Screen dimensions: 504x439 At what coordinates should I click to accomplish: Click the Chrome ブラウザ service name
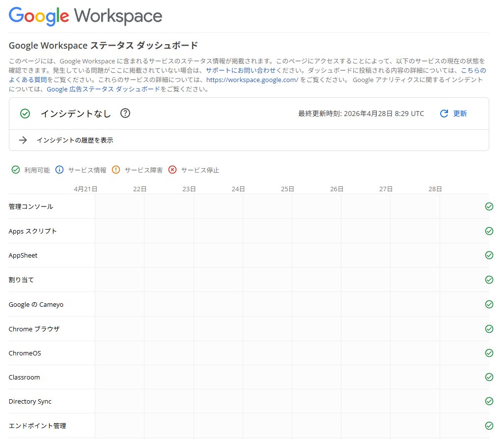[34, 329]
